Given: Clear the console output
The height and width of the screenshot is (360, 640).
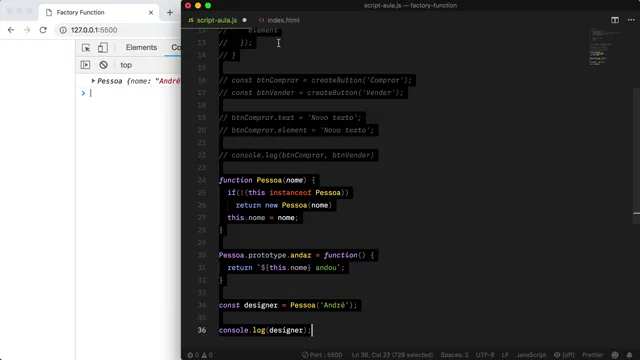Looking at the screenshot, I should click(103, 65).
